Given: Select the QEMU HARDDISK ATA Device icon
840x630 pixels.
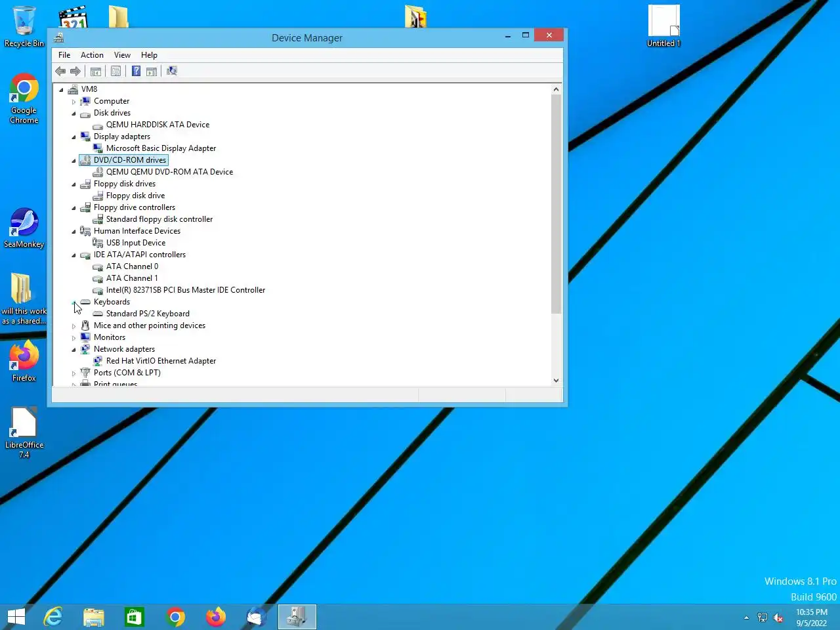Looking at the screenshot, I should [x=98, y=125].
